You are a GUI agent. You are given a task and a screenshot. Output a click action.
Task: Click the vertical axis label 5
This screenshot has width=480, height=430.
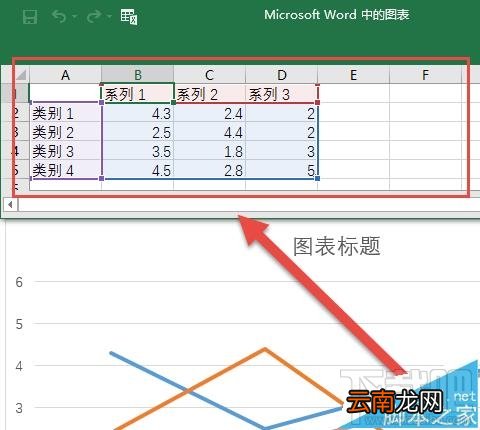point(19,324)
